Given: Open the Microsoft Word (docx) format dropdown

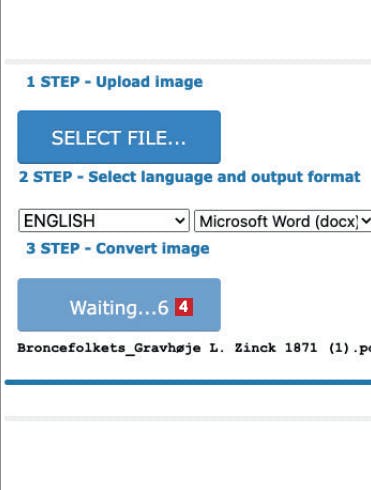Looking at the screenshot, I should pos(283,221).
